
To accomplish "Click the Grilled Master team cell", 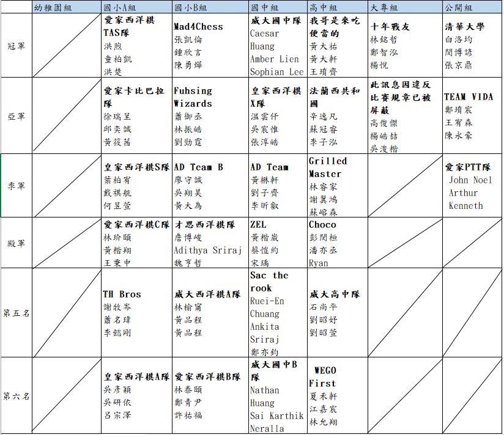I will (337, 186).
